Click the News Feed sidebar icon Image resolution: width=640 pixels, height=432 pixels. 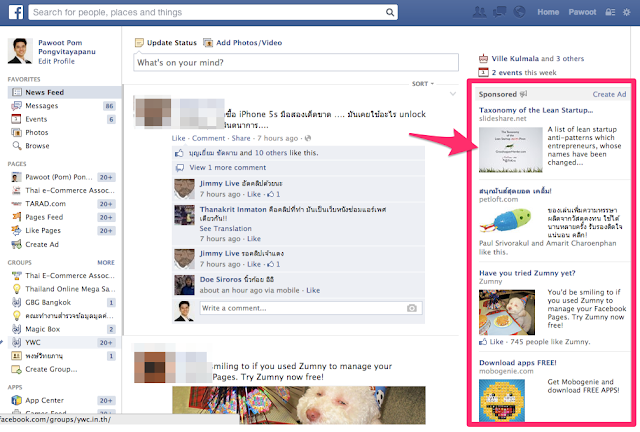tap(16, 92)
